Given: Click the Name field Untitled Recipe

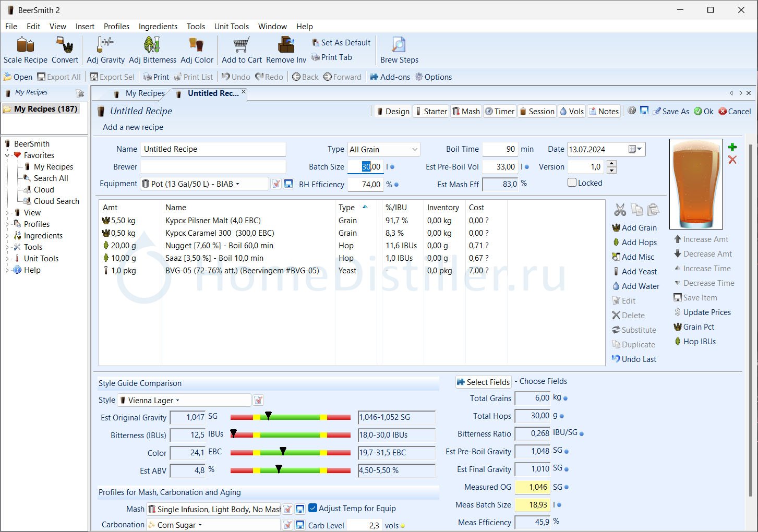Looking at the screenshot, I should point(213,149).
